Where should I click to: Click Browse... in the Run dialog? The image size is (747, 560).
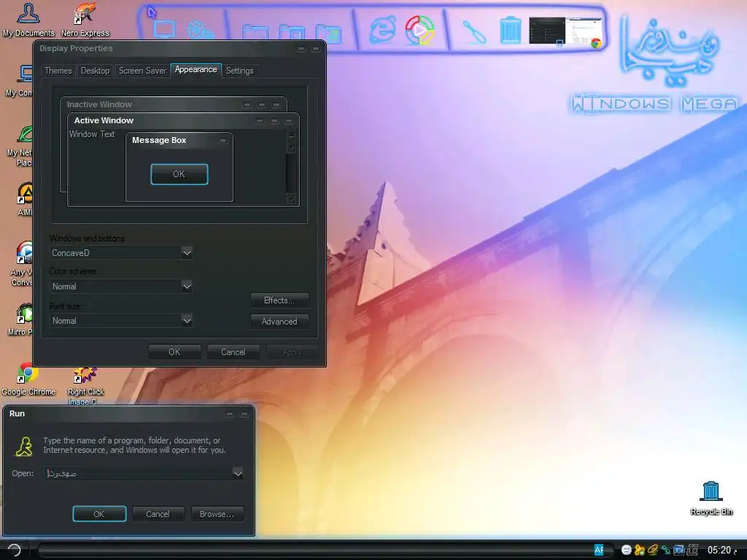coord(217,514)
